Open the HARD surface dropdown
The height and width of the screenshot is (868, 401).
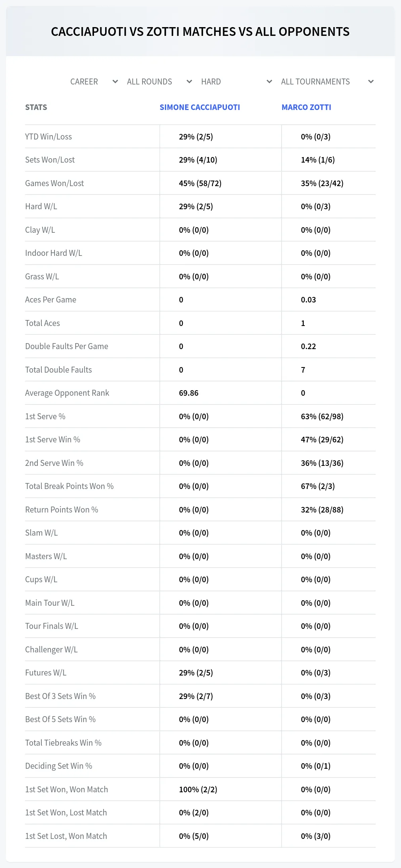(x=236, y=82)
